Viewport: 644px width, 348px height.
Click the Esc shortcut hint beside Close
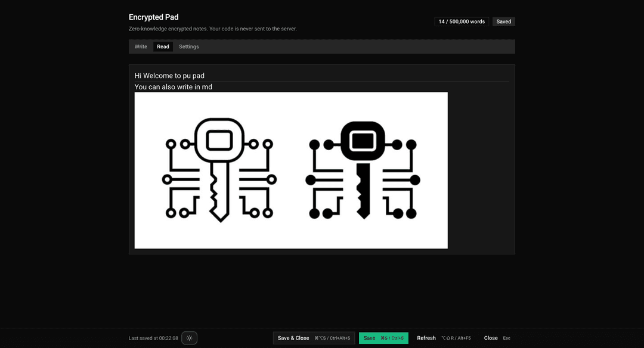[506, 338]
